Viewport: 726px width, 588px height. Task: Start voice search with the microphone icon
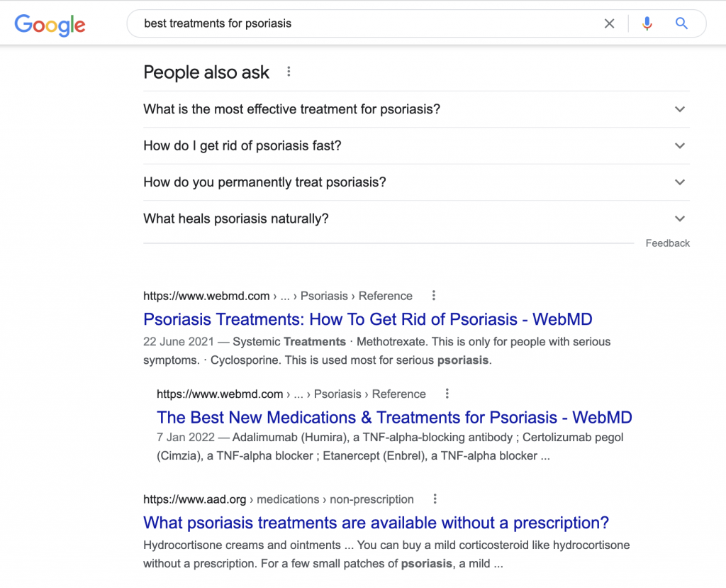pyautogui.click(x=647, y=23)
